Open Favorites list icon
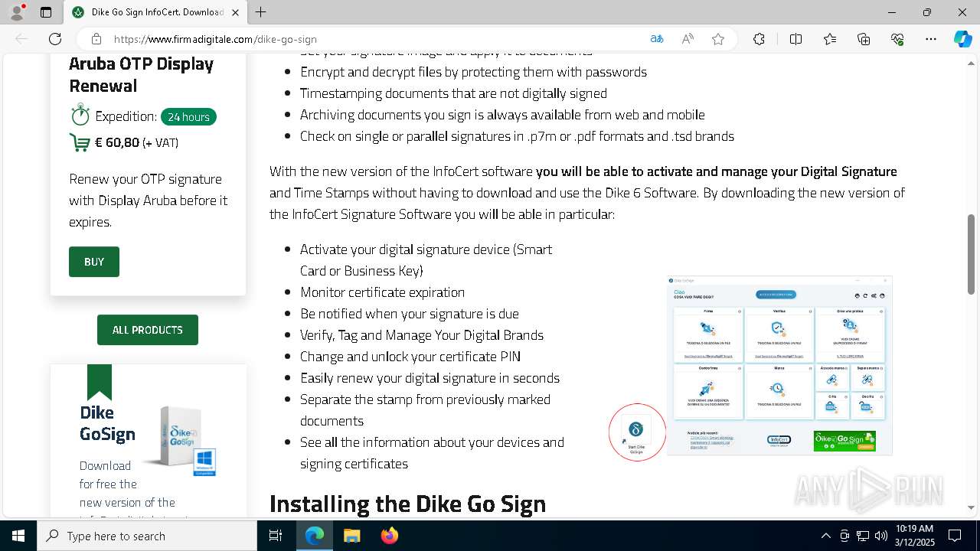Viewport: 980px width, 551px height. 830,39
